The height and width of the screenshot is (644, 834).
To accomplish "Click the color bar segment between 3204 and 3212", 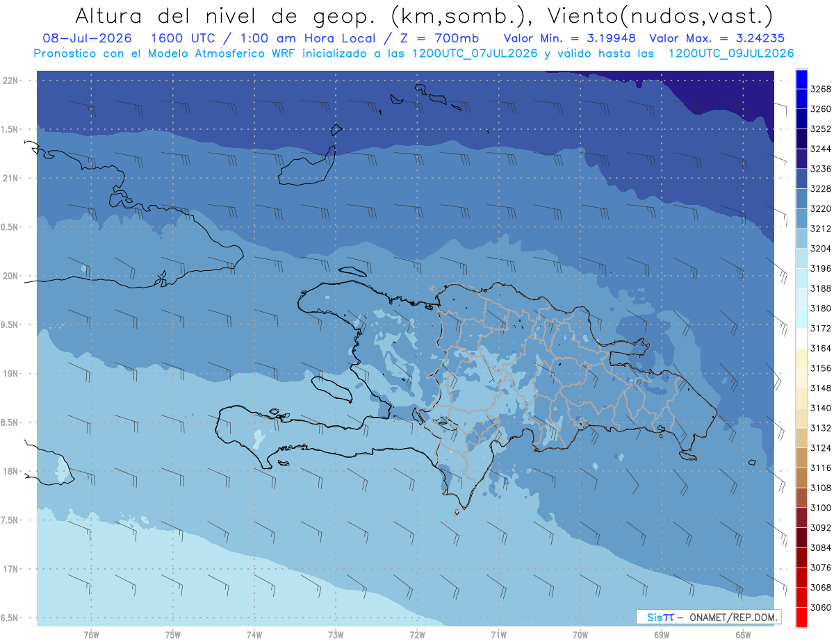I will 801,238.
